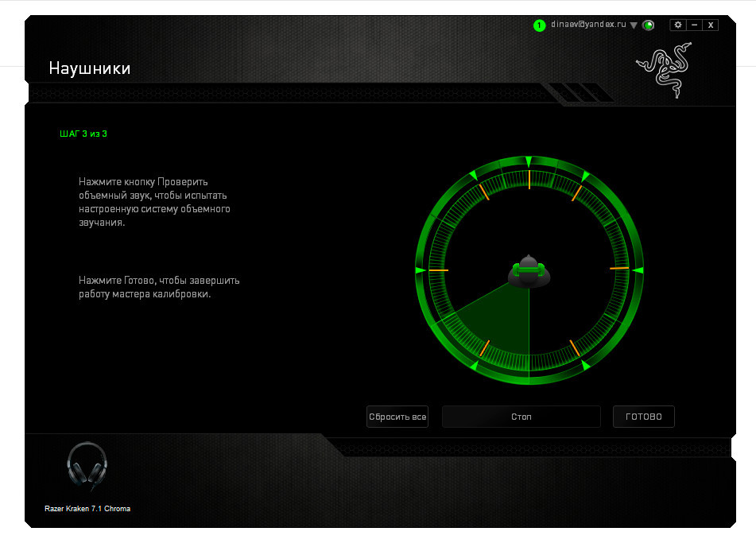Click the headset-wearing head icon in circle center
The image size is (756, 547).
529,271
